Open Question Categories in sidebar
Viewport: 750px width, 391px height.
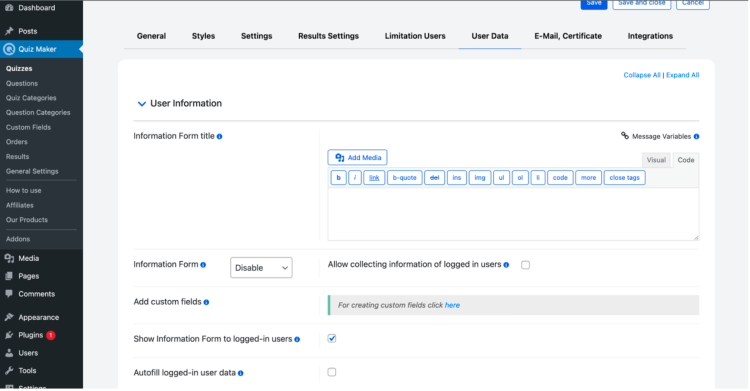[38, 112]
